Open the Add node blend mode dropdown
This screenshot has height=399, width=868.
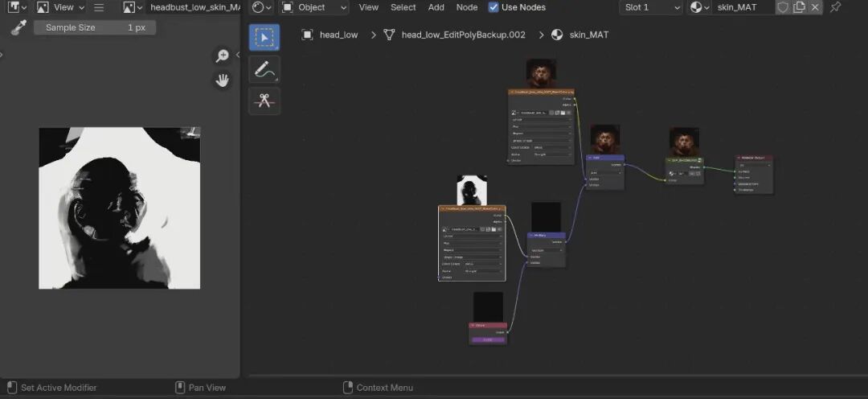605,172
